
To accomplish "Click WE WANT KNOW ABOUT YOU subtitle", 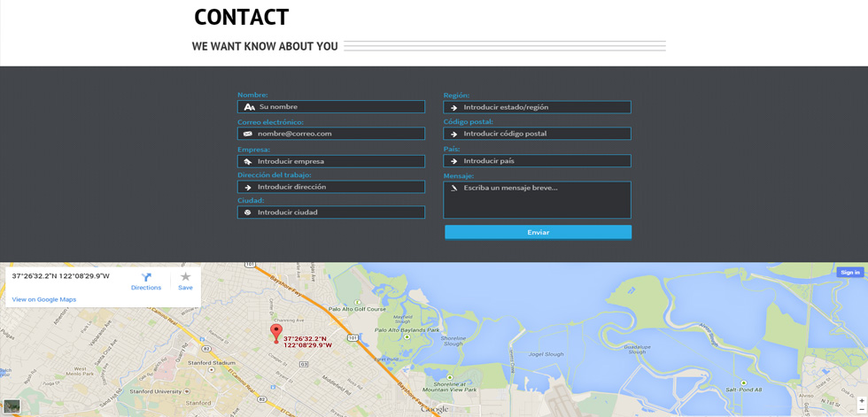I will 265,46.
